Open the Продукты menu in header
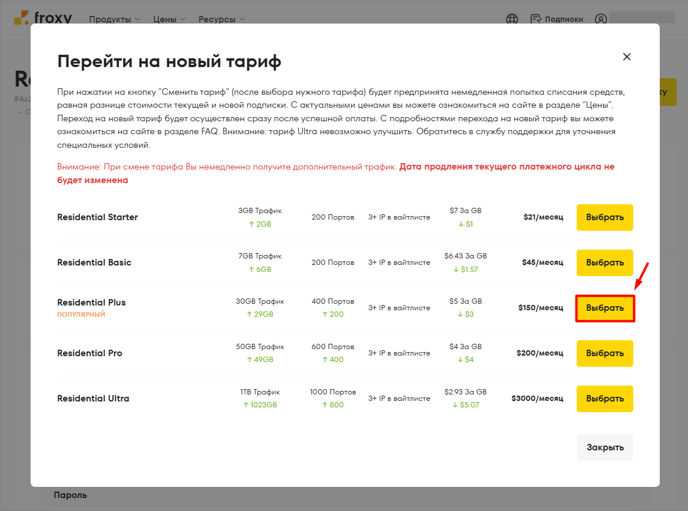The height and width of the screenshot is (511, 688). [x=115, y=19]
